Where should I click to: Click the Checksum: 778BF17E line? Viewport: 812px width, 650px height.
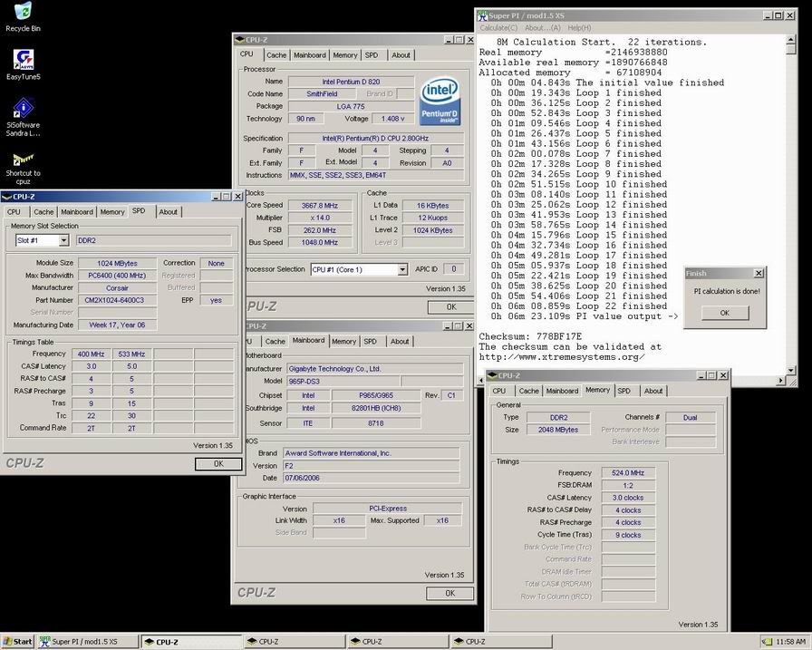click(530, 336)
